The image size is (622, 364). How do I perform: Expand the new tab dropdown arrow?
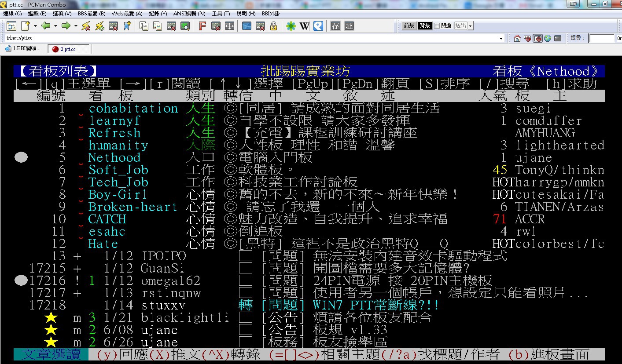[x=35, y=26]
